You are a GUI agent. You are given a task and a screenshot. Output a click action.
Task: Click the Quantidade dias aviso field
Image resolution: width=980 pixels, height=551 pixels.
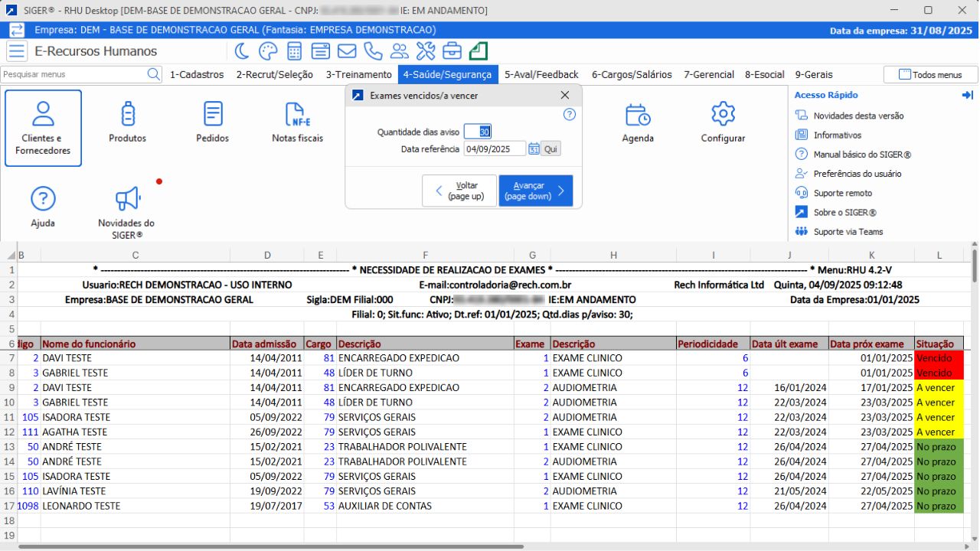[477, 132]
